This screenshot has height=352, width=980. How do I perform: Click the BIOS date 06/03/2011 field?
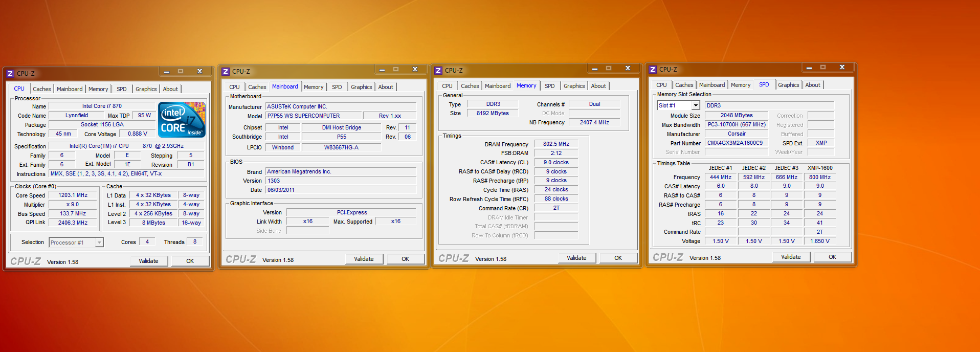341,190
